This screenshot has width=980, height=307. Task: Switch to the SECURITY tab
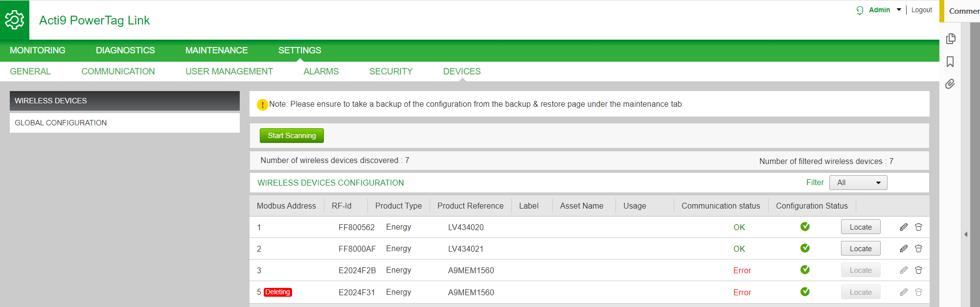tap(391, 71)
